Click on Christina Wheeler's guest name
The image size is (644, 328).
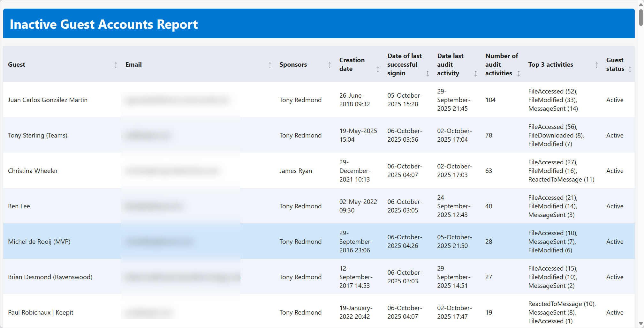(x=33, y=171)
